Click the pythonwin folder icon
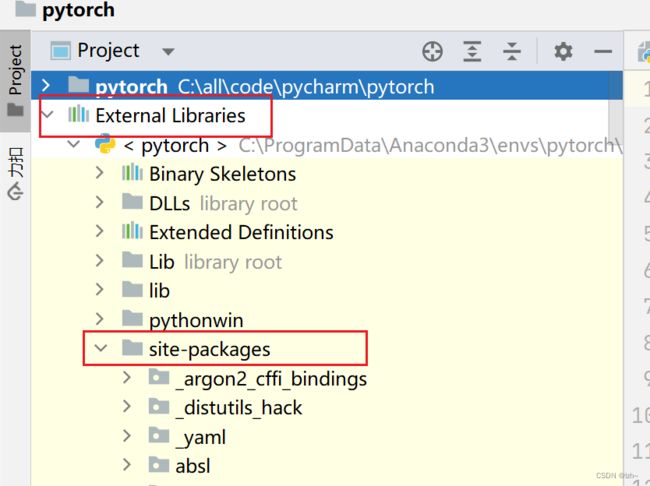The width and height of the screenshot is (650, 486). pos(132,318)
